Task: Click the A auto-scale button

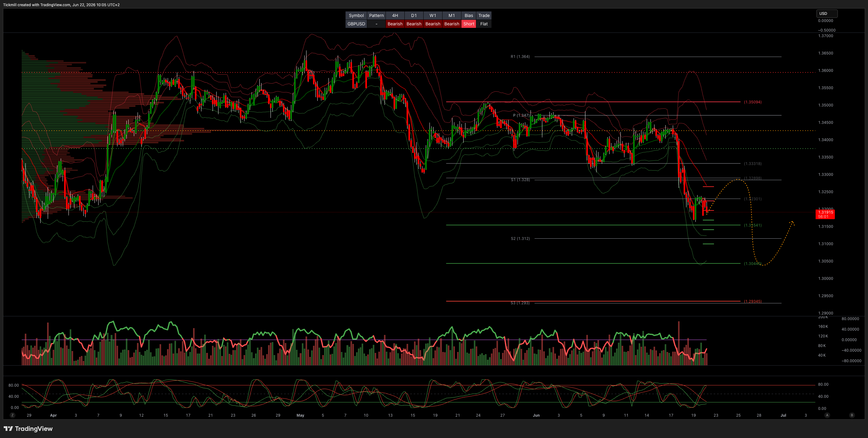Action: (827, 415)
